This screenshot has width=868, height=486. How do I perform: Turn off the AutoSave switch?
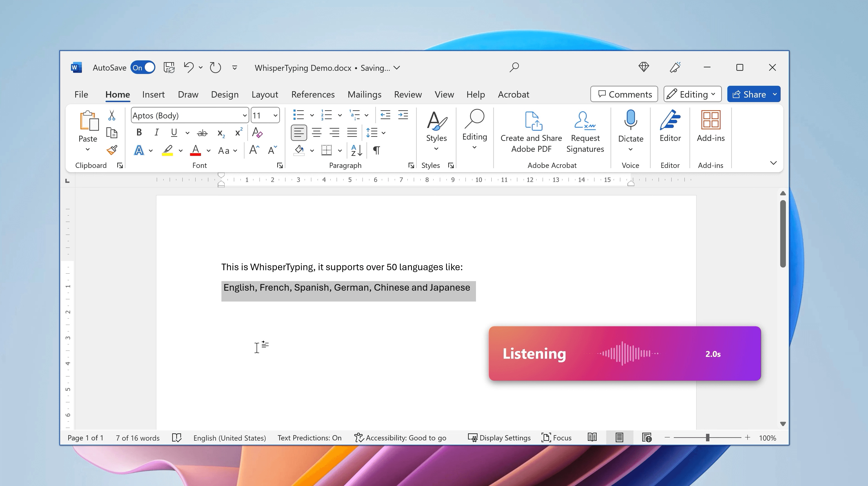pos(143,68)
